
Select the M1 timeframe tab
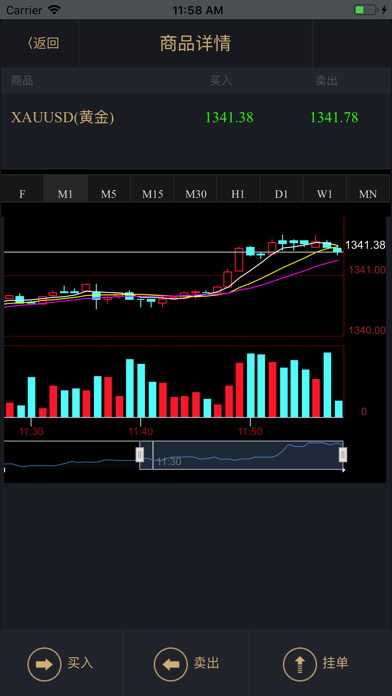[65, 189]
